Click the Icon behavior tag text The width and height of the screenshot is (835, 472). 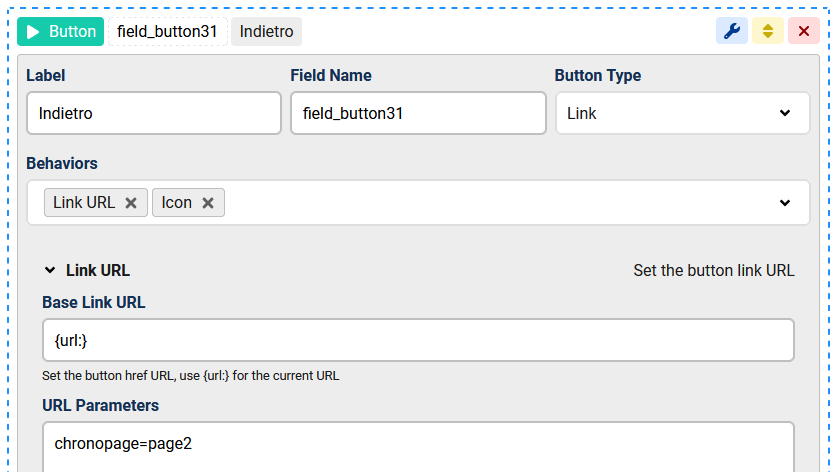pos(176,203)
